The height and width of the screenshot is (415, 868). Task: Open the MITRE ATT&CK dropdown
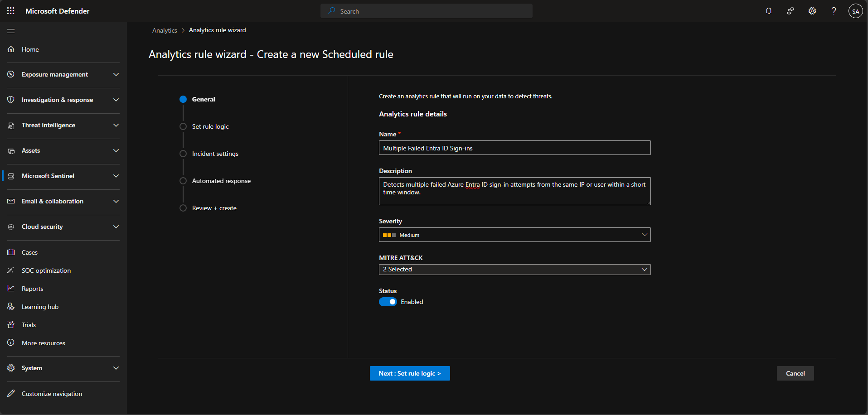click(x=514, y=270)
